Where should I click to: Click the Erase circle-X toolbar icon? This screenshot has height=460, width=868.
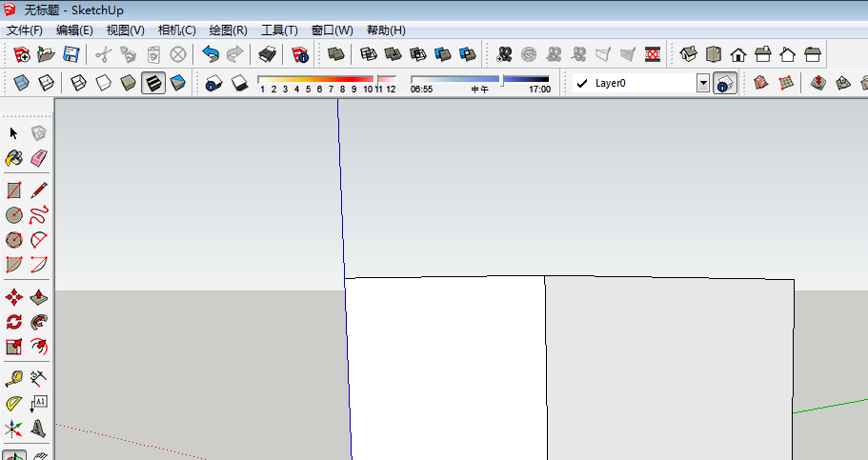[177, 54]
